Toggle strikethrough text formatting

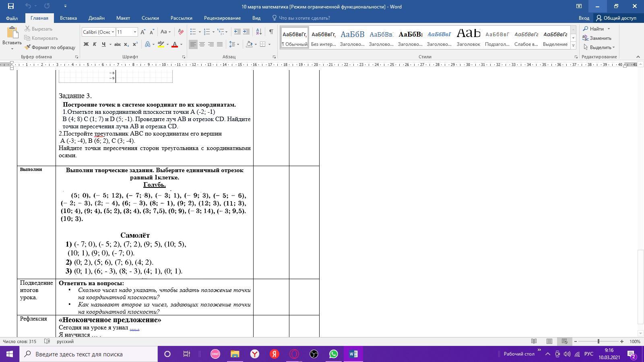click(117, 44)
